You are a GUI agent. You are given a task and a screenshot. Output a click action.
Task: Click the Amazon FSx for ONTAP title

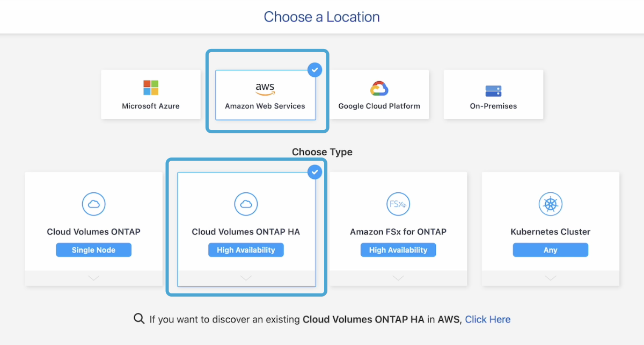[398, 232]
